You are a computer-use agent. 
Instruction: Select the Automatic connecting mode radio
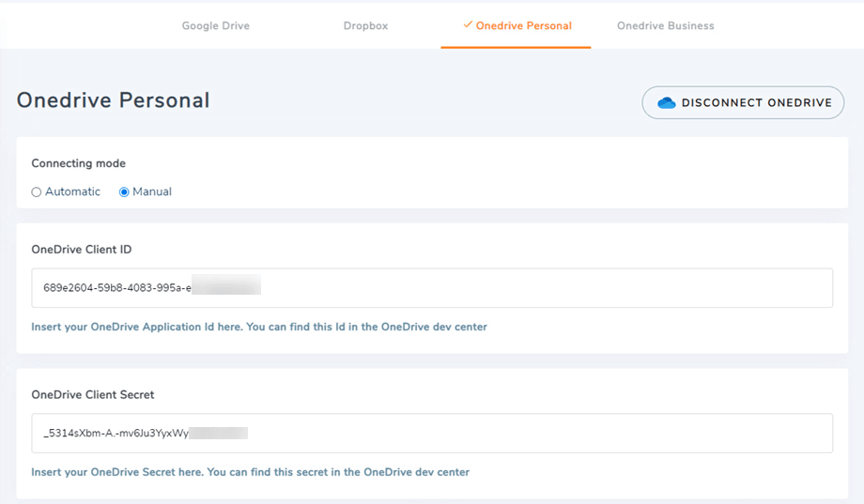click(37, 192)
